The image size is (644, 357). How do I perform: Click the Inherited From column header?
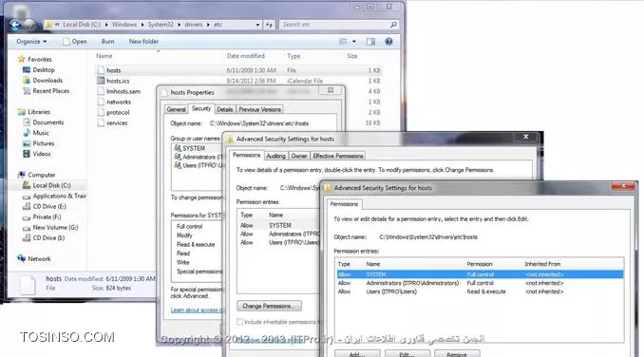[x=542, y=264]
